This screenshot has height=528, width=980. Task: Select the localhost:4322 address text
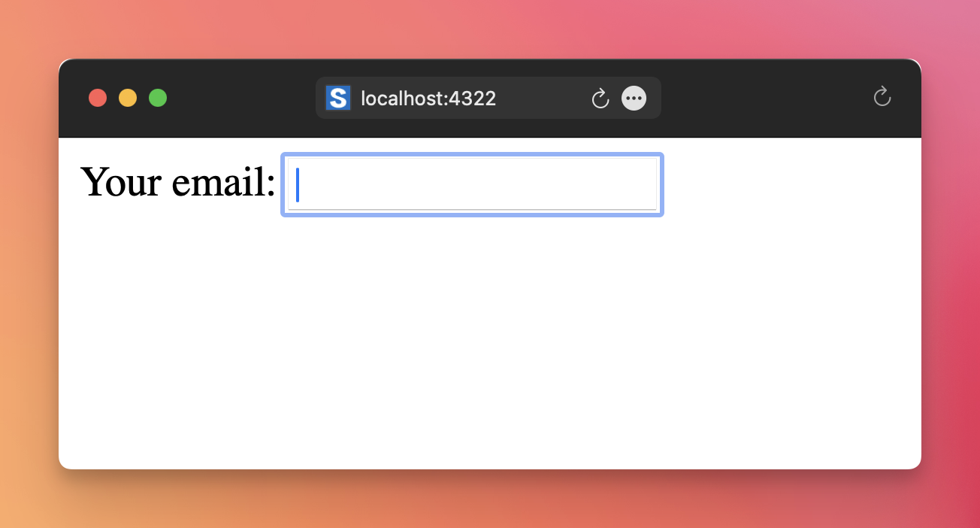coord(428,99)
